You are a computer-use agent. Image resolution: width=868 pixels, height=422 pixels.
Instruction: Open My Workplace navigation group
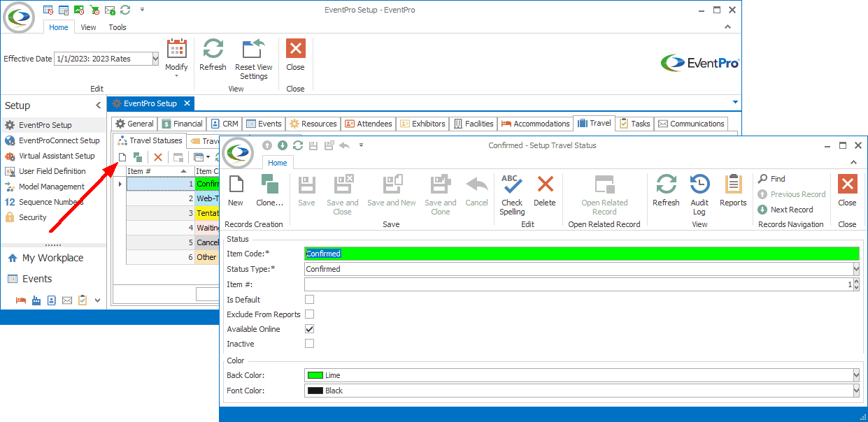pos(45,258)
